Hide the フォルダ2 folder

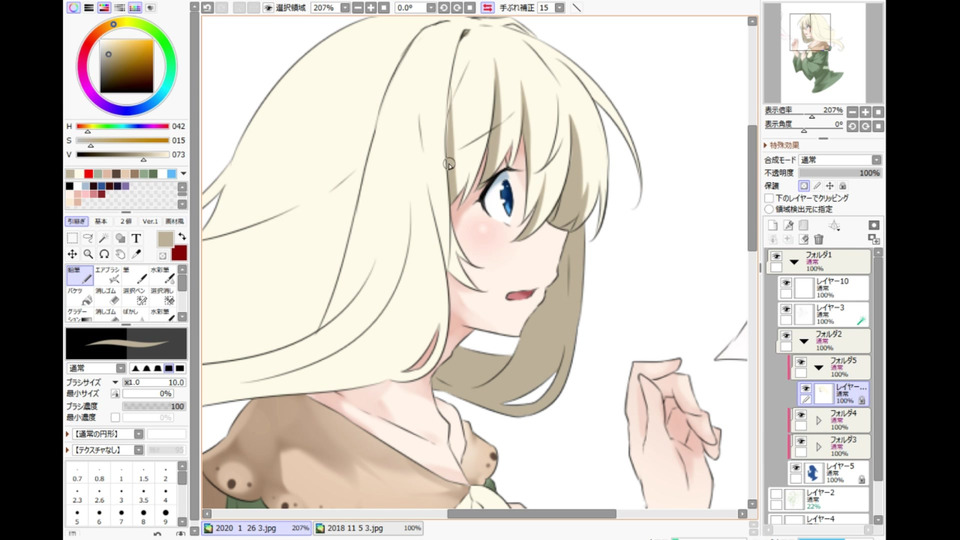(786, 336)
